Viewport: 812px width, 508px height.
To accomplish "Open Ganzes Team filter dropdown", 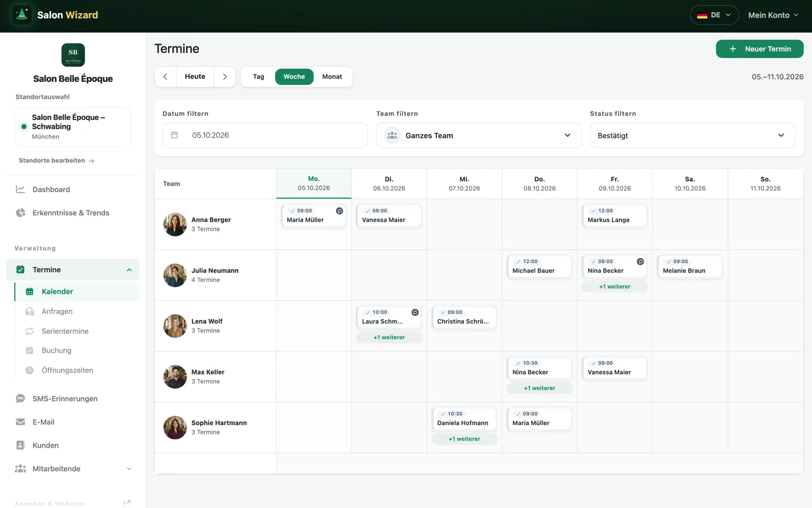I will pos(479,135).
